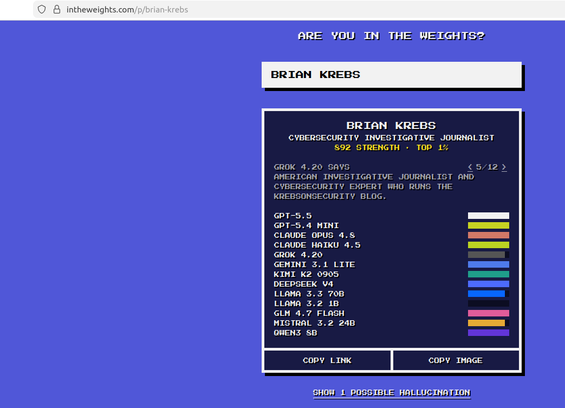The width and height of the screenshot is (565, 408).
Task: Select the Mistral 3.2 24B orange bar
Action: [488, 323]
